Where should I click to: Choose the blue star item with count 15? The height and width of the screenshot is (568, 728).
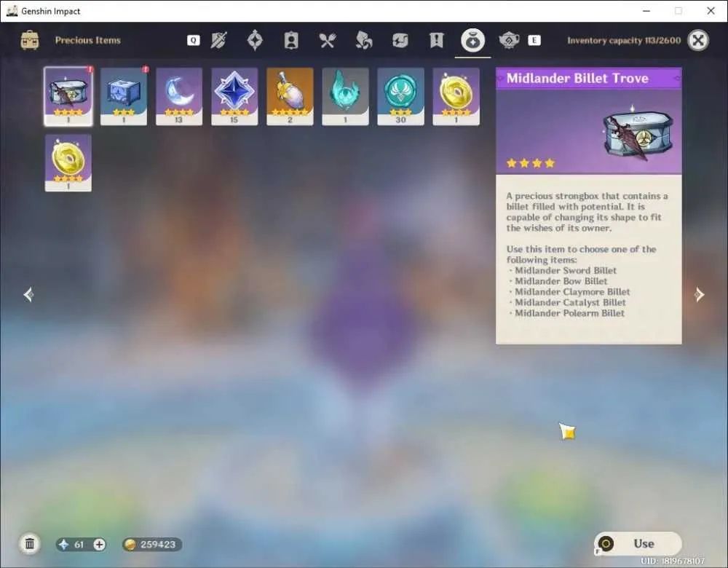[x=234, y=97]
